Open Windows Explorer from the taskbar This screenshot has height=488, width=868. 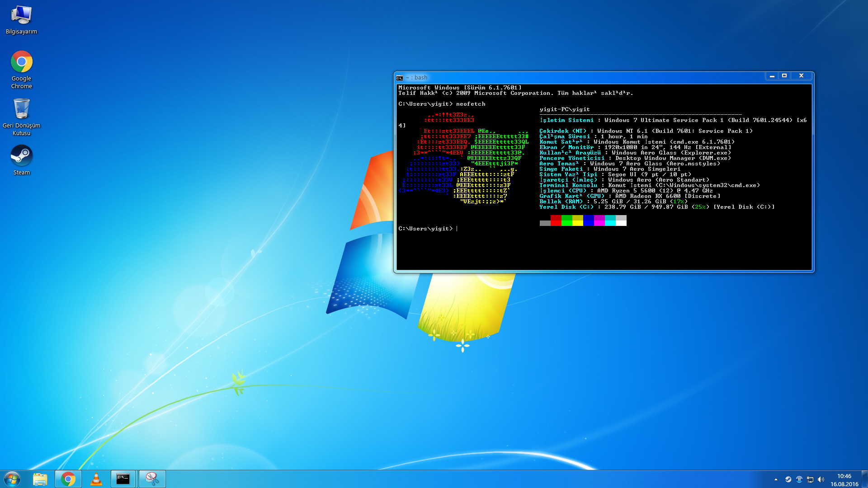(40, 479)
